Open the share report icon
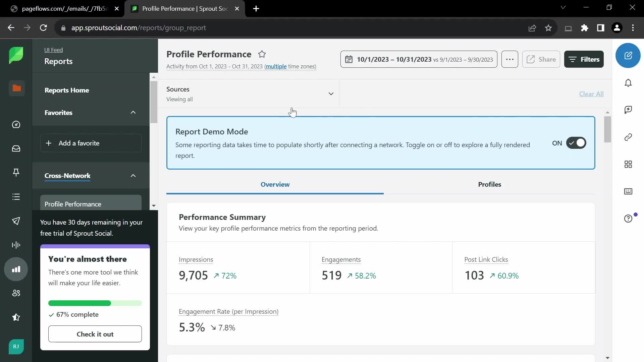The height and width of the screenshot is (362, 644). [x=541, y=59]
